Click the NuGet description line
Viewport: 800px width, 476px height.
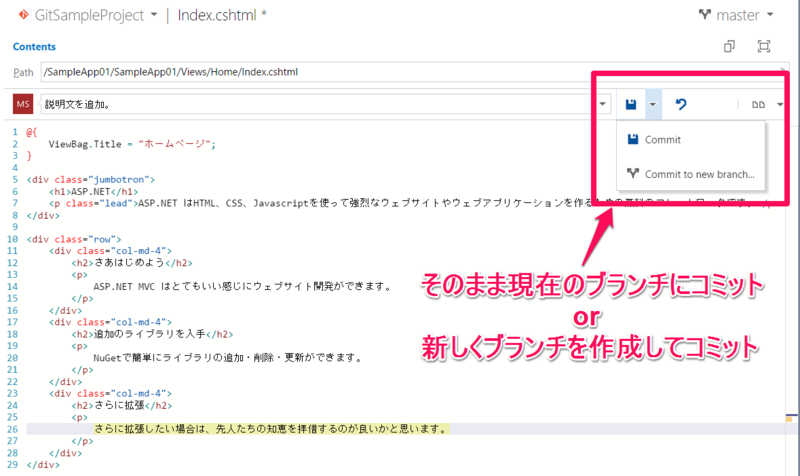point(228,358)
